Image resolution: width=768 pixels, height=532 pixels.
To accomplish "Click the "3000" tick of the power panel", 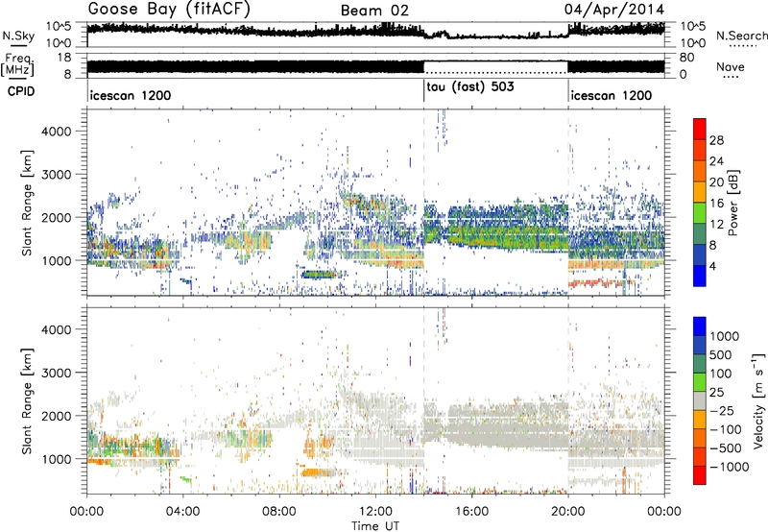I will coord(56,175).
